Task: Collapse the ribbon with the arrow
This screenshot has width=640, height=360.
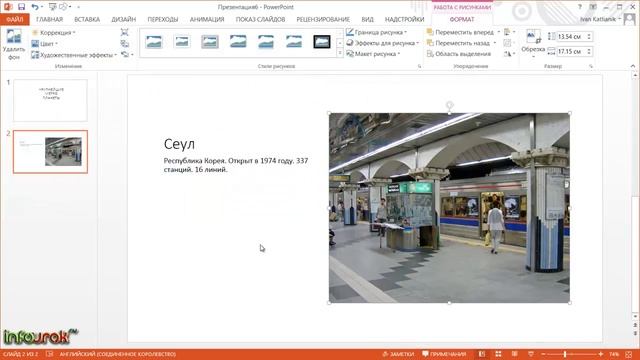Action: [633, 66]
